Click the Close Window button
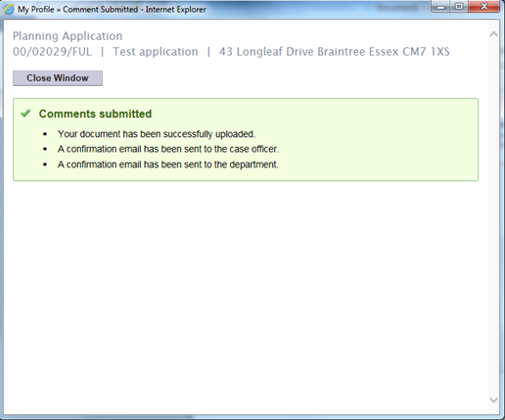 (x=58, y=78)
